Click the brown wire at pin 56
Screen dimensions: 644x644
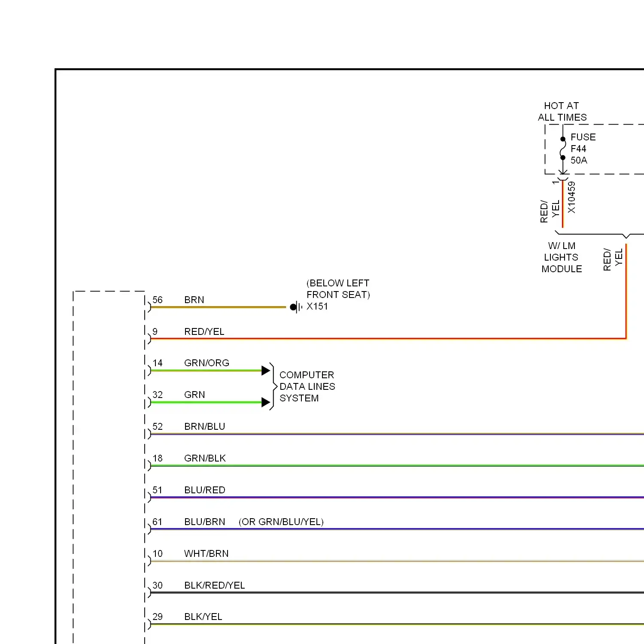[x=218, y=307]
